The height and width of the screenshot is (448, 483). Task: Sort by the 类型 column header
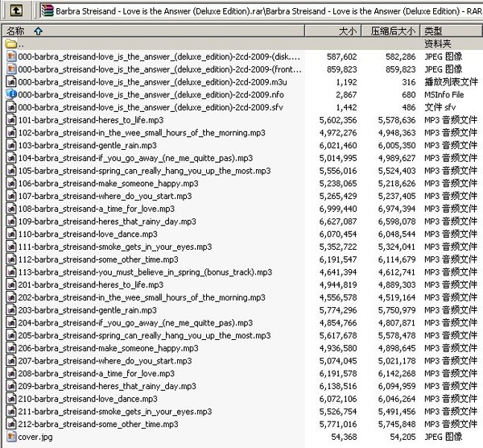(451, 31)
